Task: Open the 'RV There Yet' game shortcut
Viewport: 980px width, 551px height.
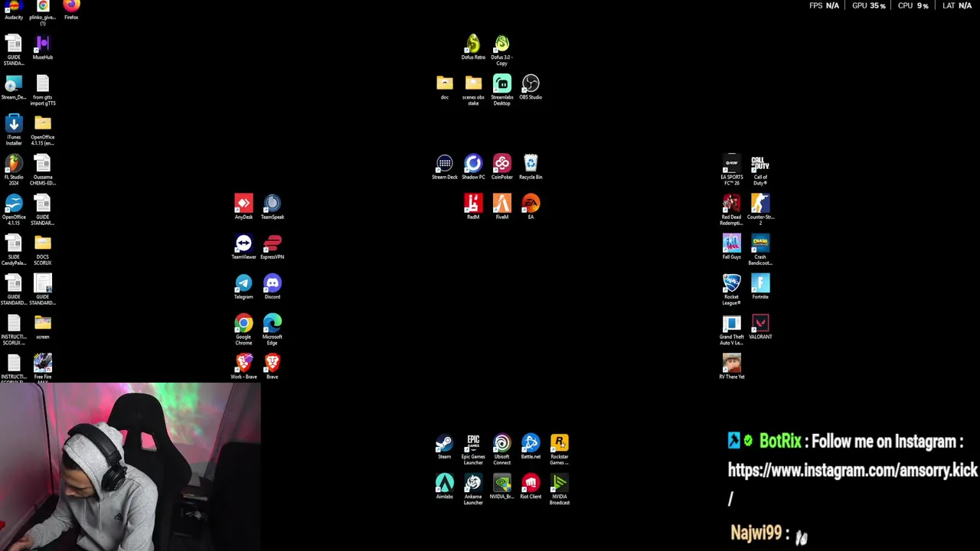Action: point(732,367)
